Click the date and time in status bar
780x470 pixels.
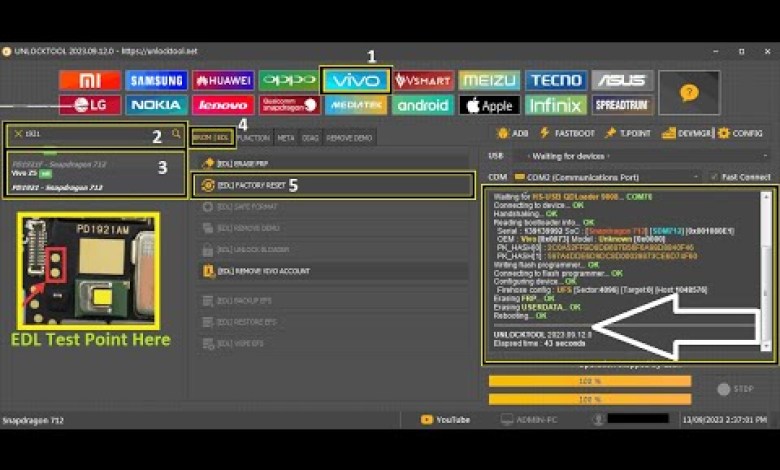724,420
